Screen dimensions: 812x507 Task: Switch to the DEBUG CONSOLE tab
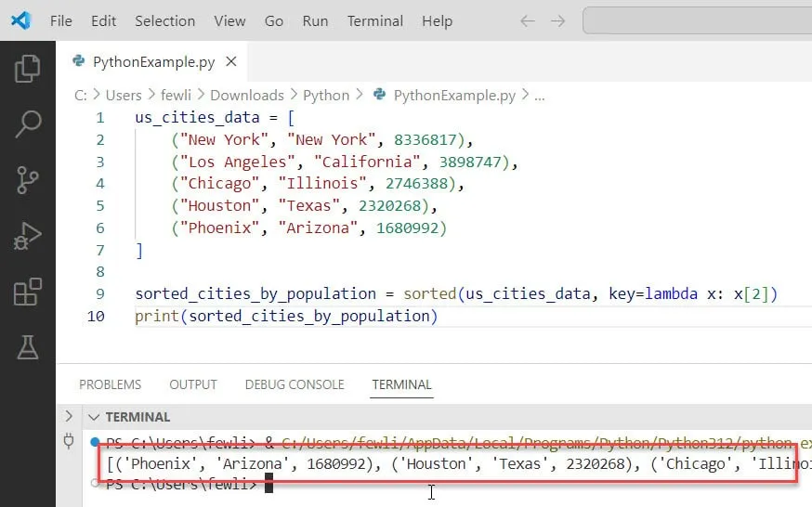pyautogui.click(x=294, y=384)
